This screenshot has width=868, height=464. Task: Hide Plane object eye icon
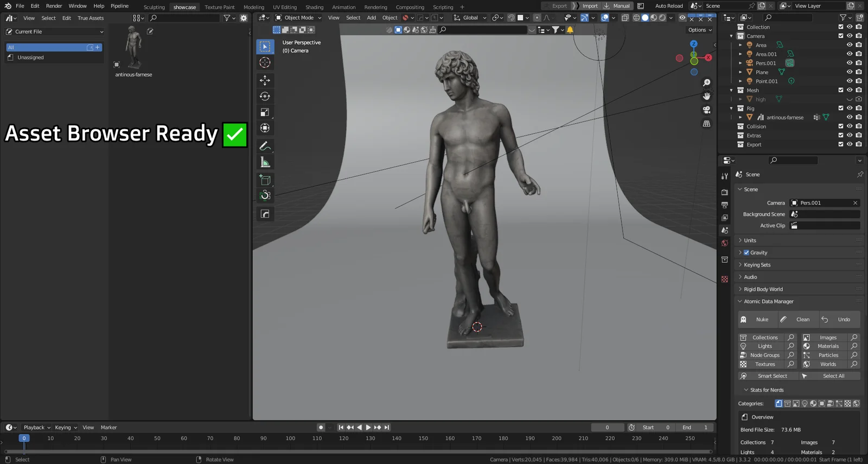850,72
